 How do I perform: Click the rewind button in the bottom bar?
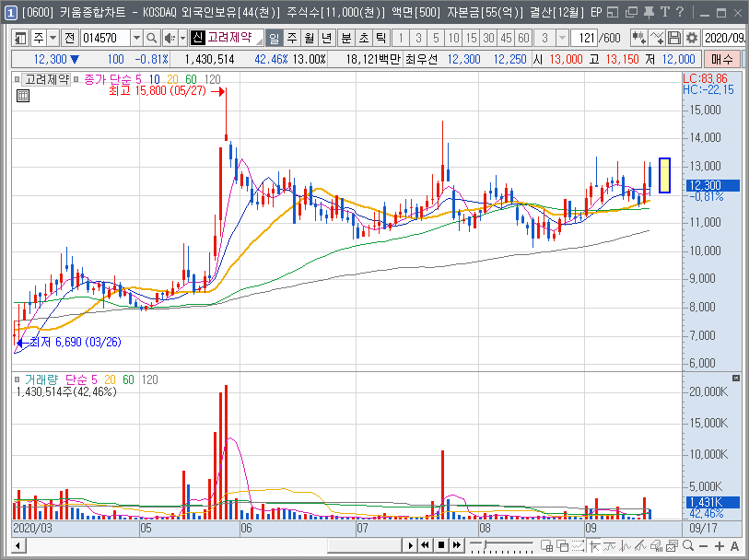pyautogui.click(x=426, y=545)
